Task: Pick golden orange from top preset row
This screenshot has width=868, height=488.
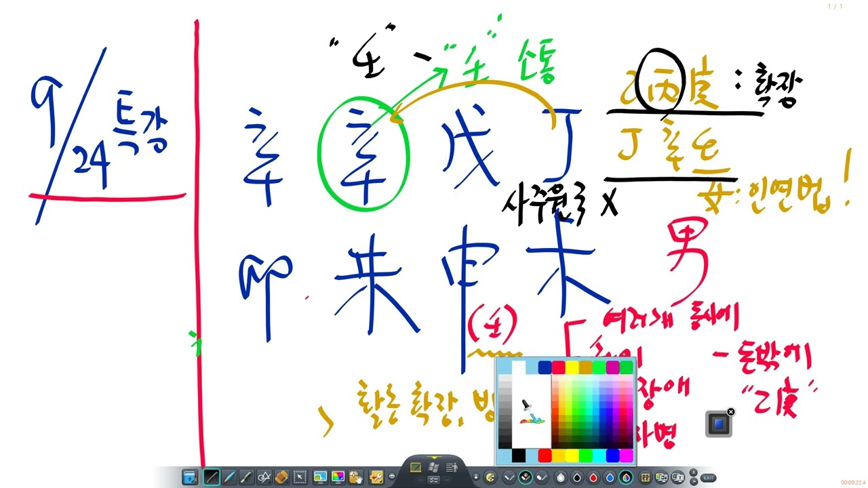Action: (x=585, y=367)
